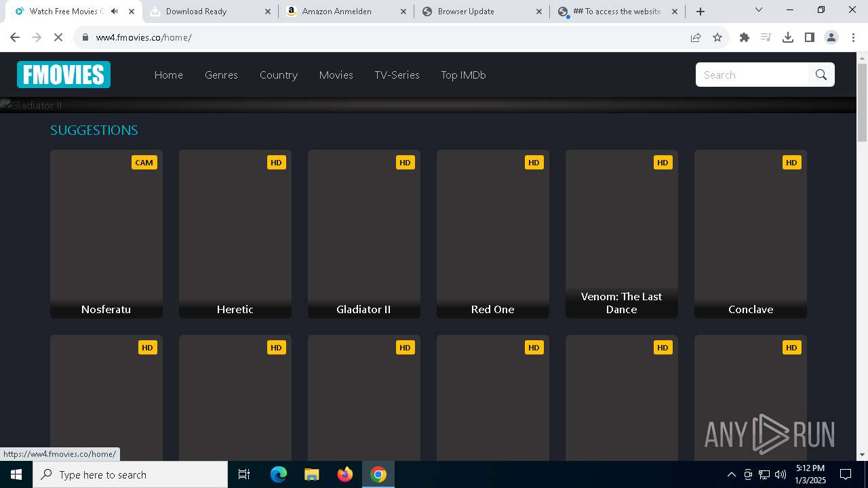Open the Movies nav link
This screenshot has height=488, width=868.
336,75
